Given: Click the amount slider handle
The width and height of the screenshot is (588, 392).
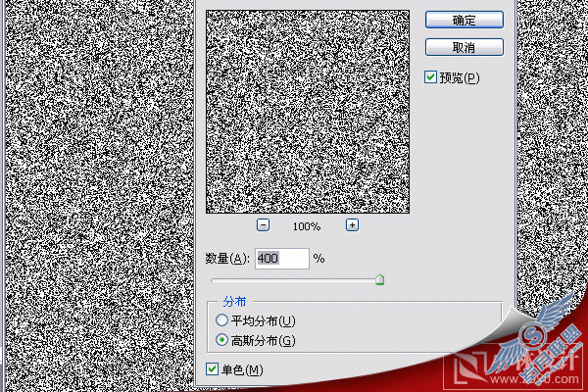Looking at the screenshot, I should (x=379, y=279).
